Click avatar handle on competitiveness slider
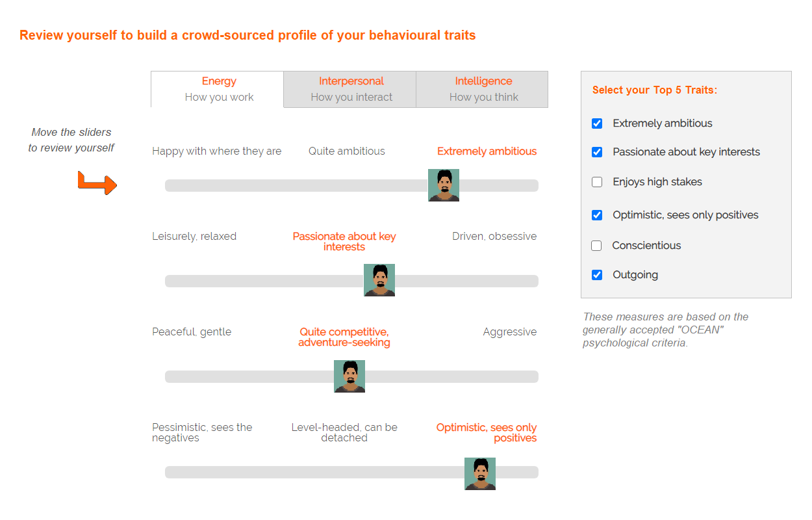812x520 pixels. coord(349,376)
